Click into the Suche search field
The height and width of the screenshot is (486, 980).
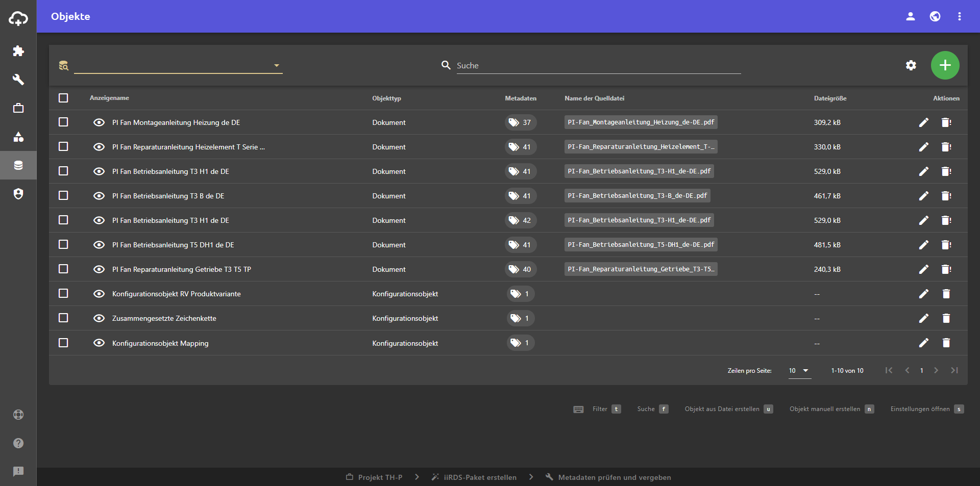[x=597, y=65]
